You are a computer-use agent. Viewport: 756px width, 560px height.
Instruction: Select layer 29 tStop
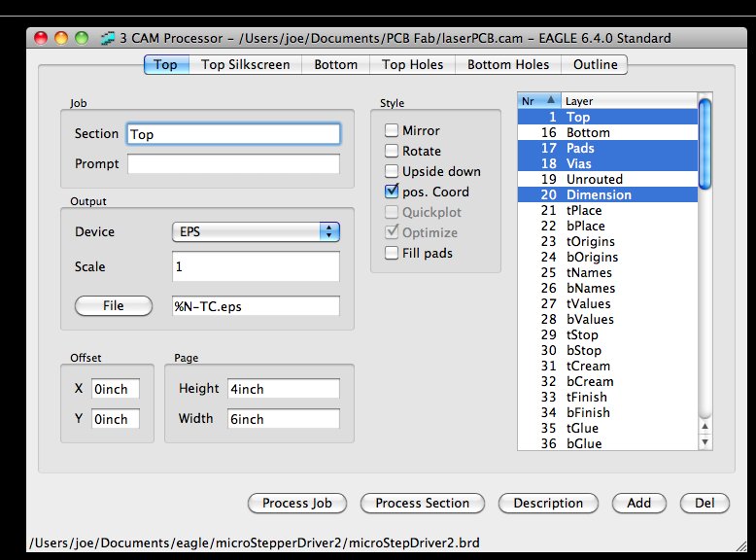[x=607, y=334]
